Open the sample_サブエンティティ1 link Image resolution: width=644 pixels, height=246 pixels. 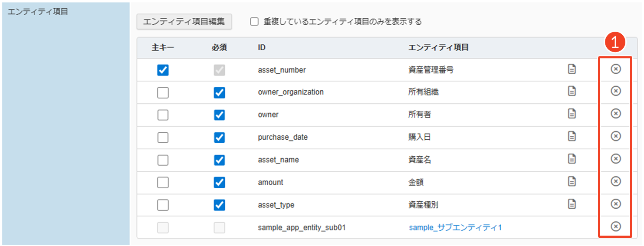(x=455, y=227)
